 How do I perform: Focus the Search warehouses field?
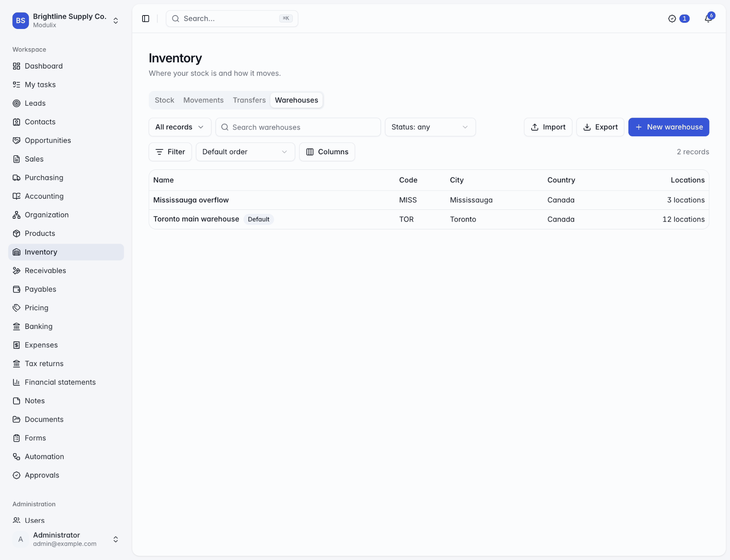[298, 127]
